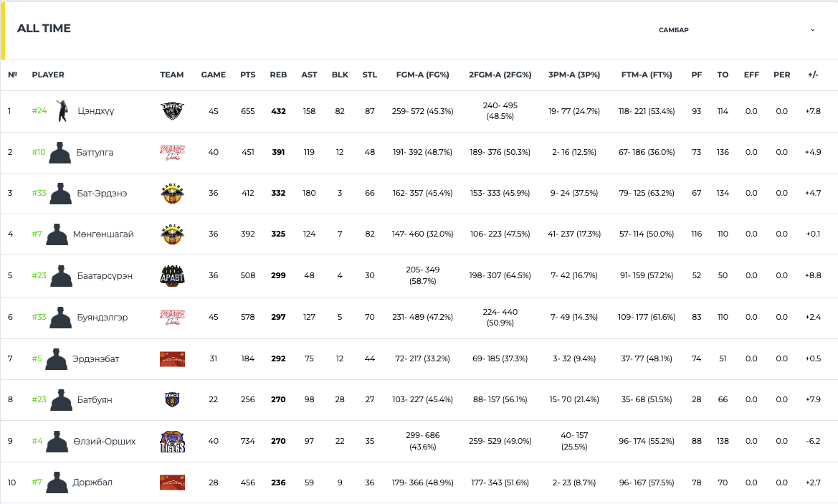Image resolution: width=838 pixels, height=504 pixels.
Task: Click Өлзий-Орших's Tigers team logo
Action: coord(172,442)
